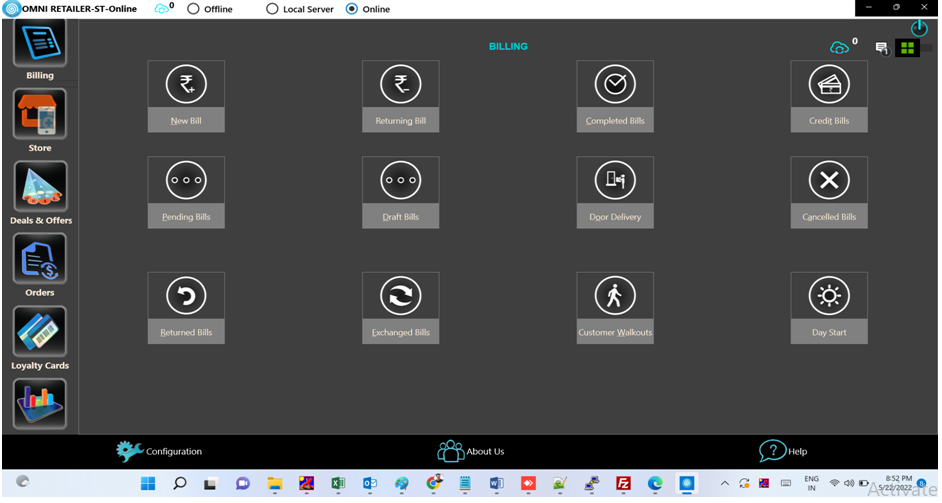The height and width of the screenshot is (503, 942).
Task: Click the cloud sync icon beside the message icon
Action: coord(839,47)
